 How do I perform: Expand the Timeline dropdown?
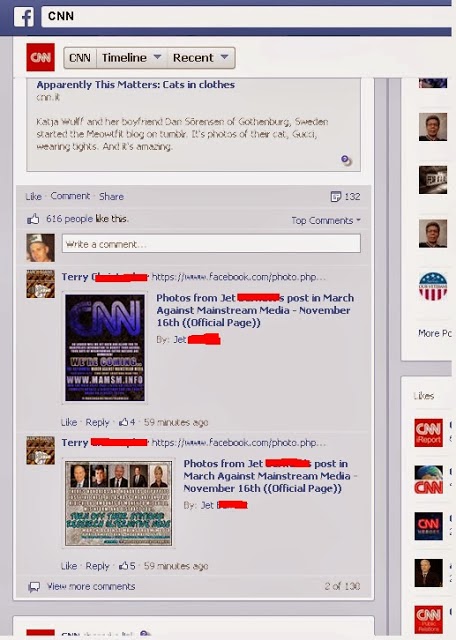coord(131,58)
